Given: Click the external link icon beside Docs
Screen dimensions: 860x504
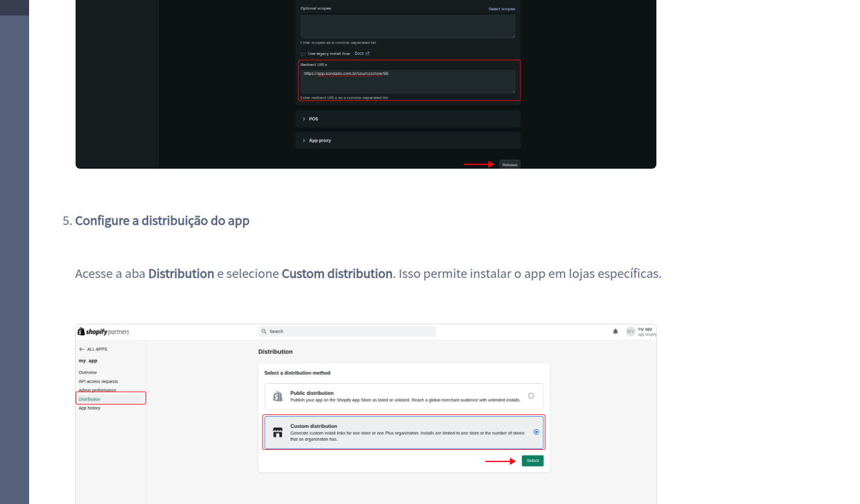Looking at the screenshot, I should point(367,54).
